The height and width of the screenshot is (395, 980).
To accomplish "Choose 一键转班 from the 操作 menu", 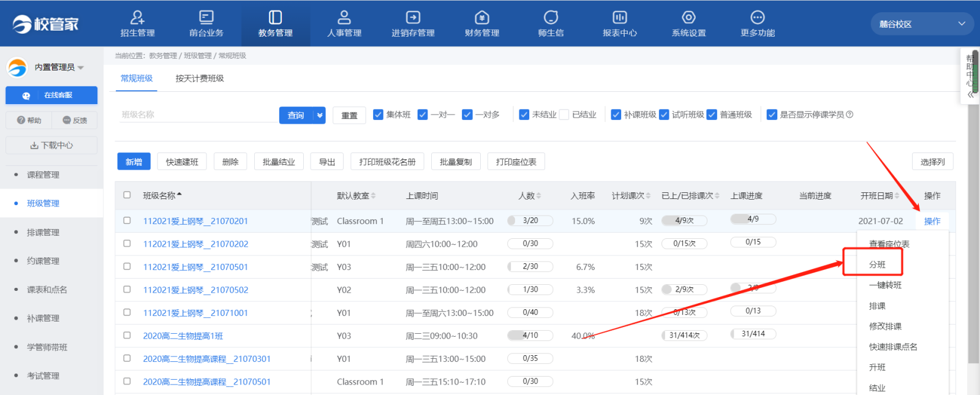I will 886,285.
